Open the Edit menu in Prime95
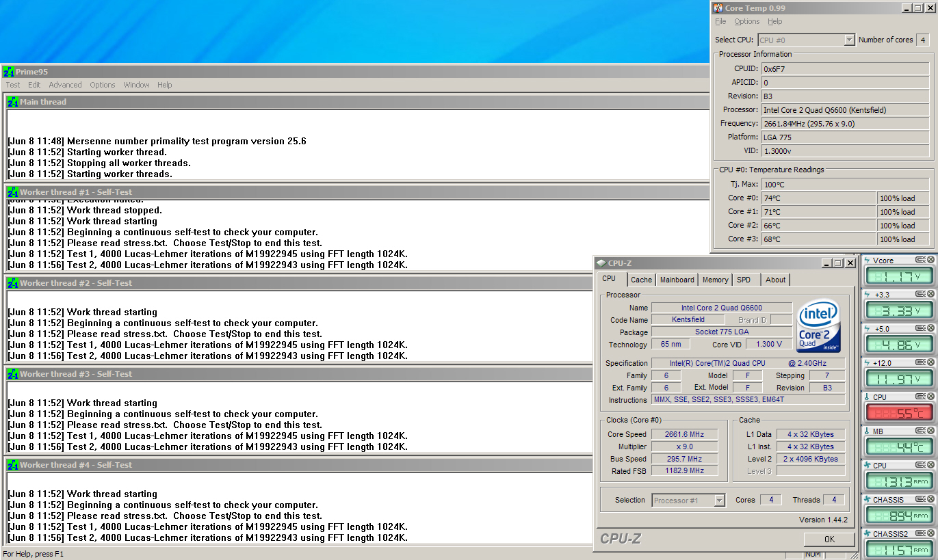 (34, 85)
